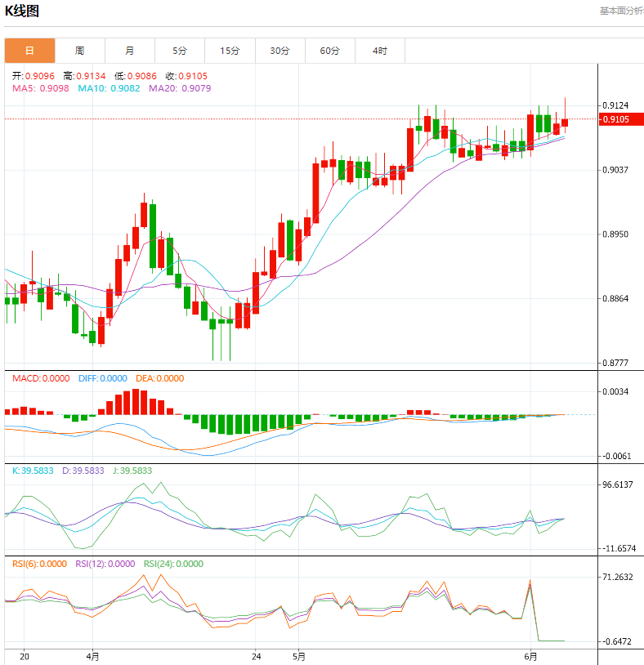The image size is (644, 665).
Task: Click the 0.9124 price axis label
Action: [x=615, y=105]
